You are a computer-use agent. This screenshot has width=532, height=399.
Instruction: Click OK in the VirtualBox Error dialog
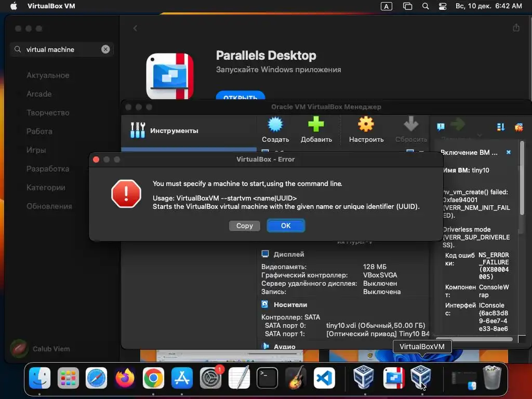286,225
